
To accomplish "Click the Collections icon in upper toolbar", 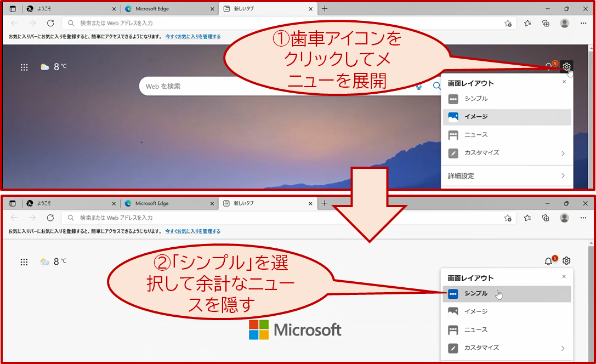I will 546,23.
